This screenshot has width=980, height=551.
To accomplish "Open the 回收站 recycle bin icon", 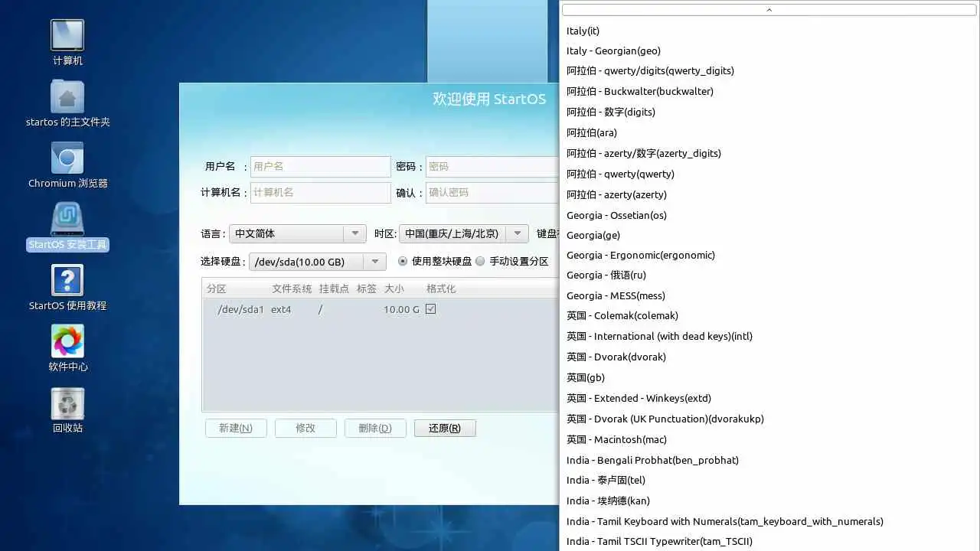I will [x=67, y=410].
